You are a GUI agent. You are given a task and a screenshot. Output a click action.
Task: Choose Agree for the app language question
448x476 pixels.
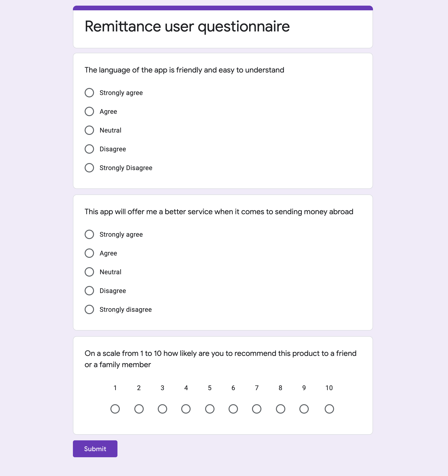click(x=89, y=111)
